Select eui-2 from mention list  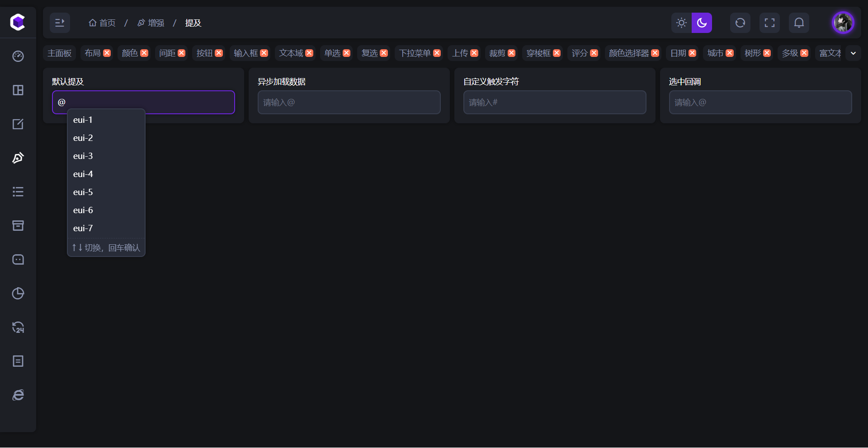106,138
